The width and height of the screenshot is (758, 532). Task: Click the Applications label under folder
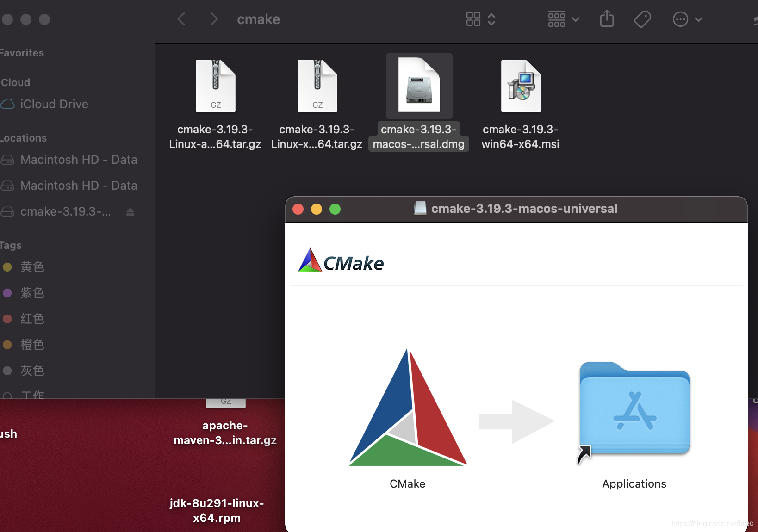pos(634,484)
